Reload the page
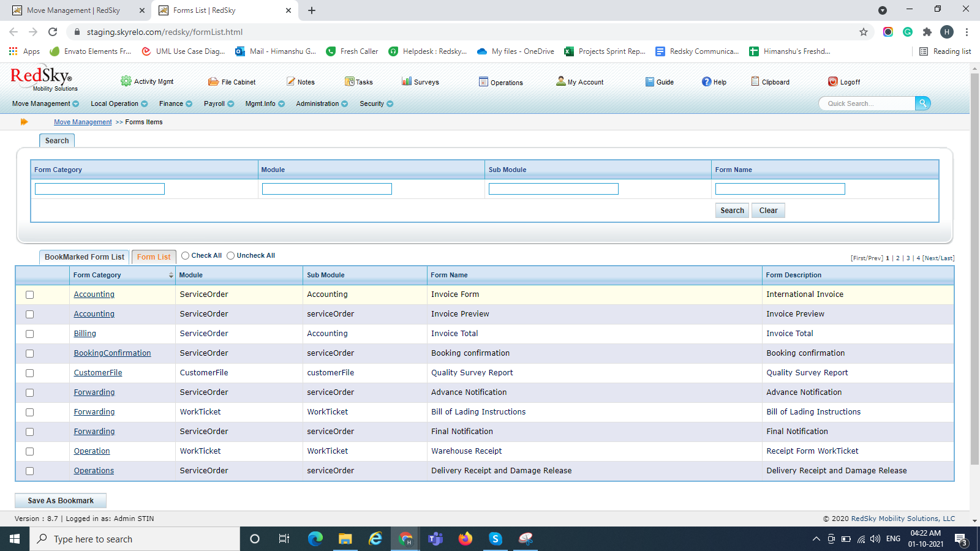This screenshot has height=551, width=980. [53, 32]
